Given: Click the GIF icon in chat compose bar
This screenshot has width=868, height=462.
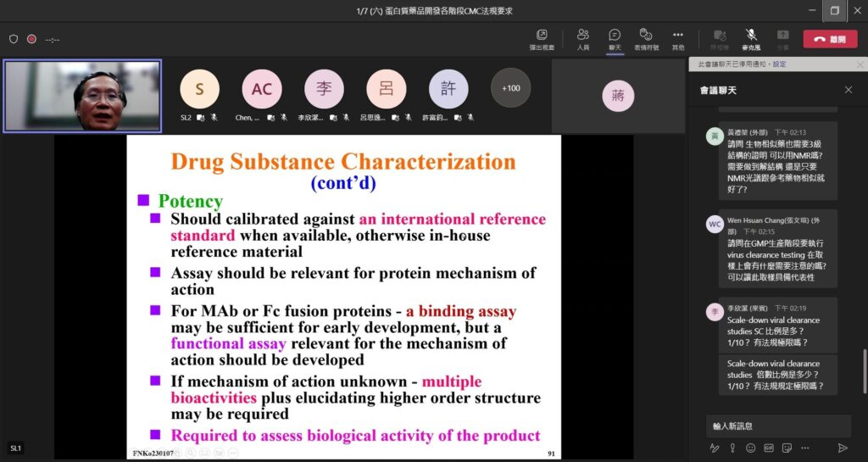Looking at the screenshot, I should pyautogui.click(x=769, y=448).
